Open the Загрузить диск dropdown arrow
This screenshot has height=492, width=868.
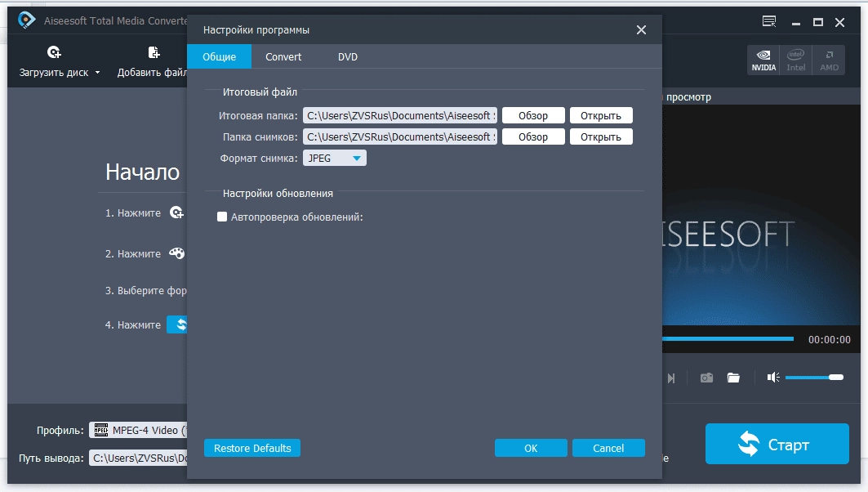point(97,73)
